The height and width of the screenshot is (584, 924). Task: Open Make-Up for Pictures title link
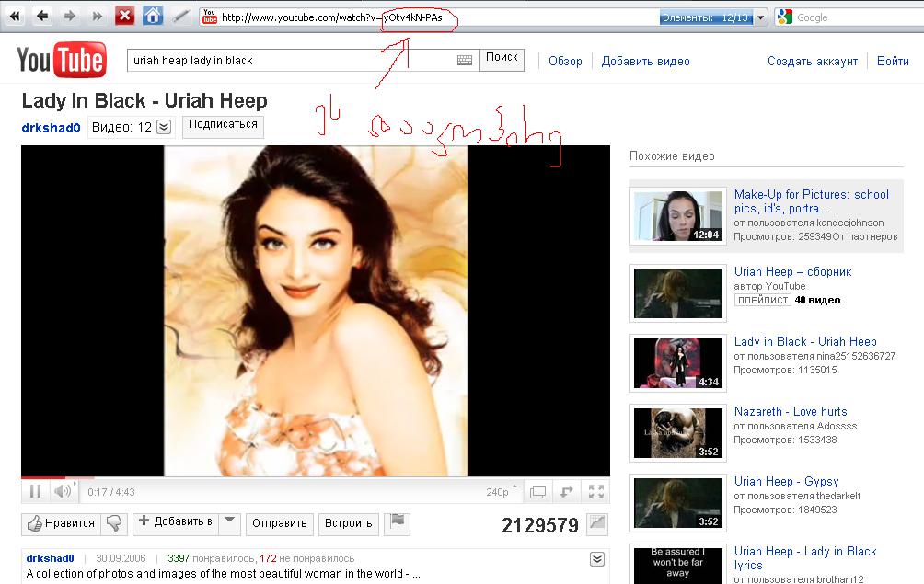(x=812, y=201)
